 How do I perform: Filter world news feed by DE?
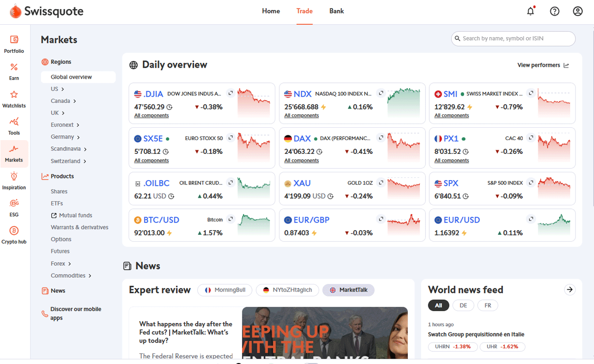point(463,305)
